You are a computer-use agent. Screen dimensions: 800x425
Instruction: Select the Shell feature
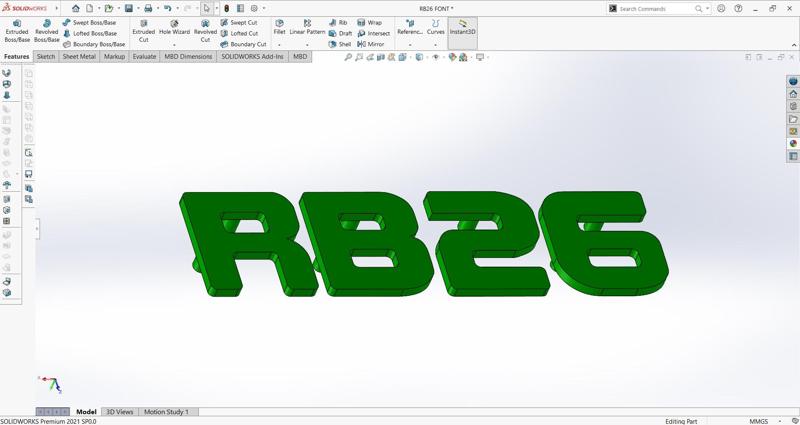click(x=340, y=44)
